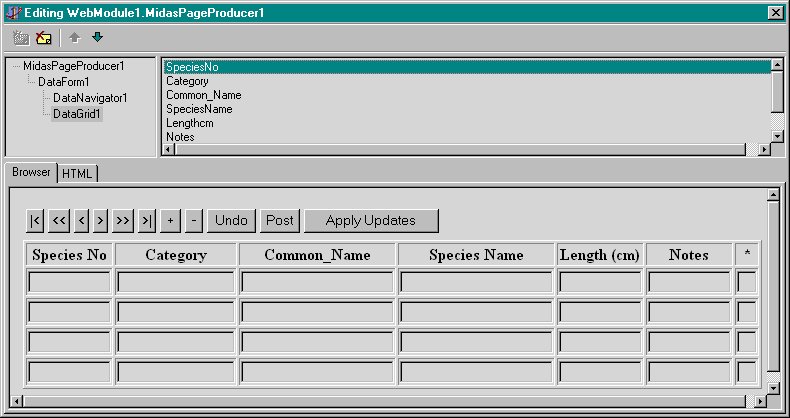Select MidasPageProducer1 tree node
The height and width of the screenshot is (418, 790).
73,66
